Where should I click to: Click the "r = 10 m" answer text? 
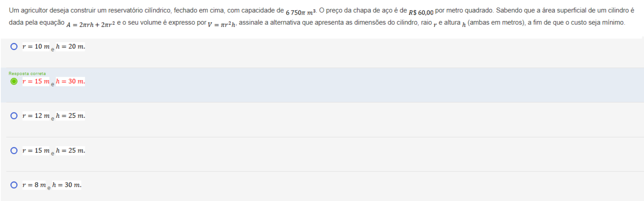36,47
